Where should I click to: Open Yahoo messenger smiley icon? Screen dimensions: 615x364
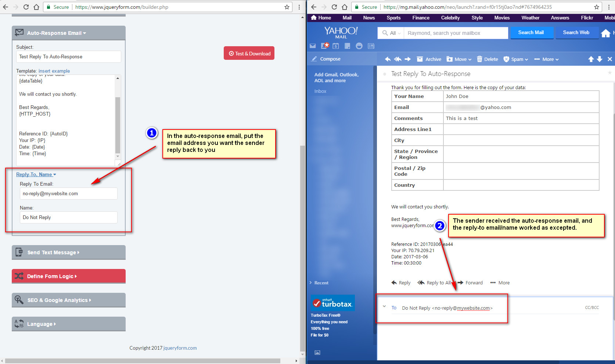point(359,46)
